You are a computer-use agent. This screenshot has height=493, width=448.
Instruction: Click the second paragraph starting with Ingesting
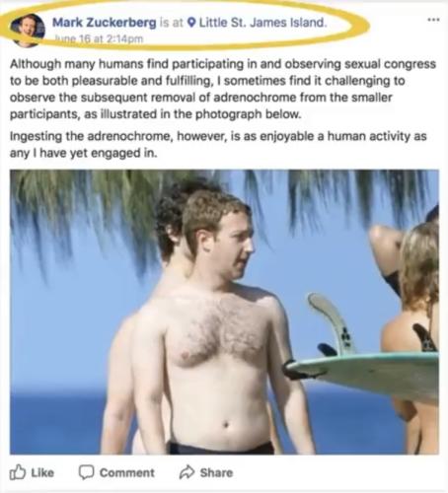pos(218,145)
